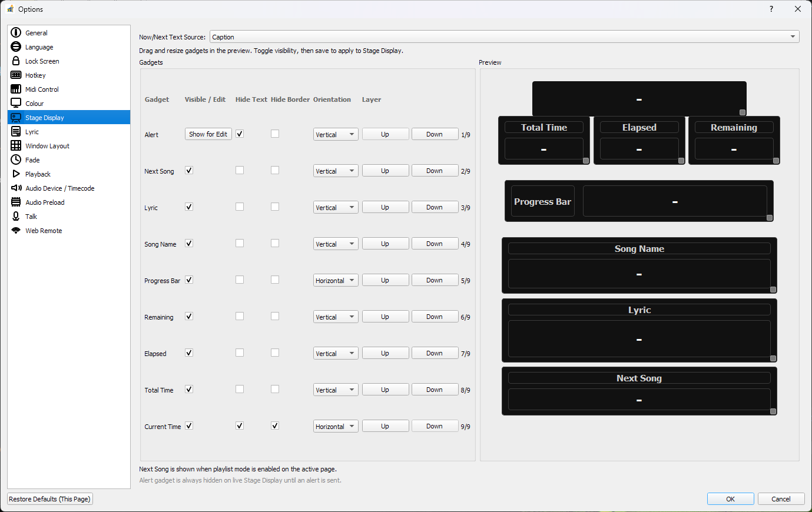The height and width of the screenshot is (512, 812).
Task: Click Restore Defaults (This Page)
Action: (49, 498)
